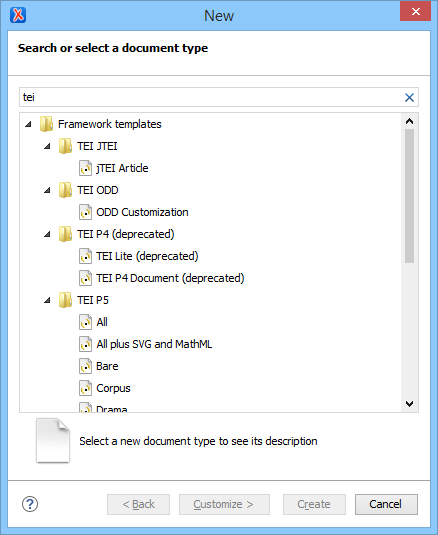Select the Corpus template
The image size is (438, 535).
pyautogui.click(x=113, y=388)
